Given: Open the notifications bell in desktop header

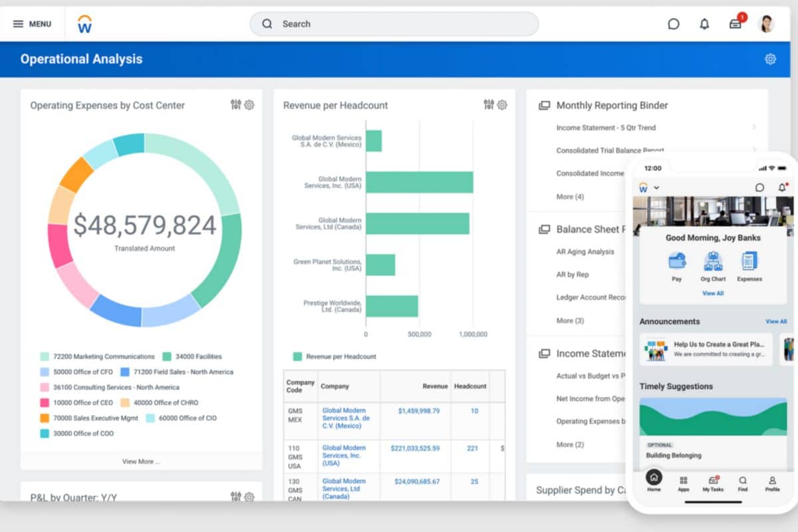Looking at the screenshot, I should [704, 24].
